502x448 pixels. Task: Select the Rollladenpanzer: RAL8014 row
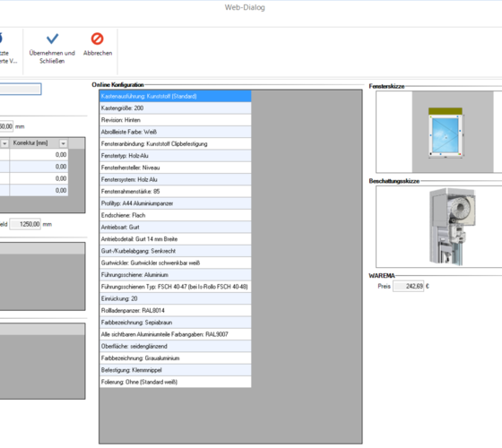pyautogui.click(x=175, y=310)
